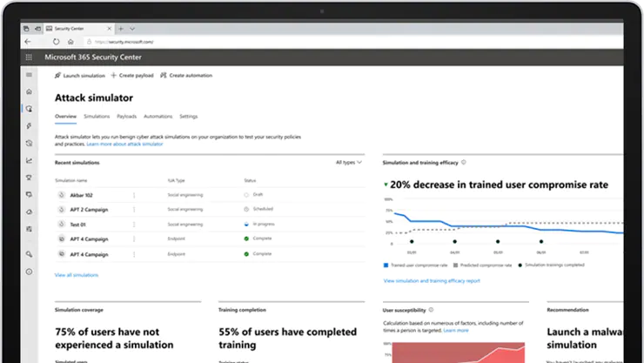Click info icon beside Simulation and training efficacy
This screenshot has width=644, height=363.
463,162
